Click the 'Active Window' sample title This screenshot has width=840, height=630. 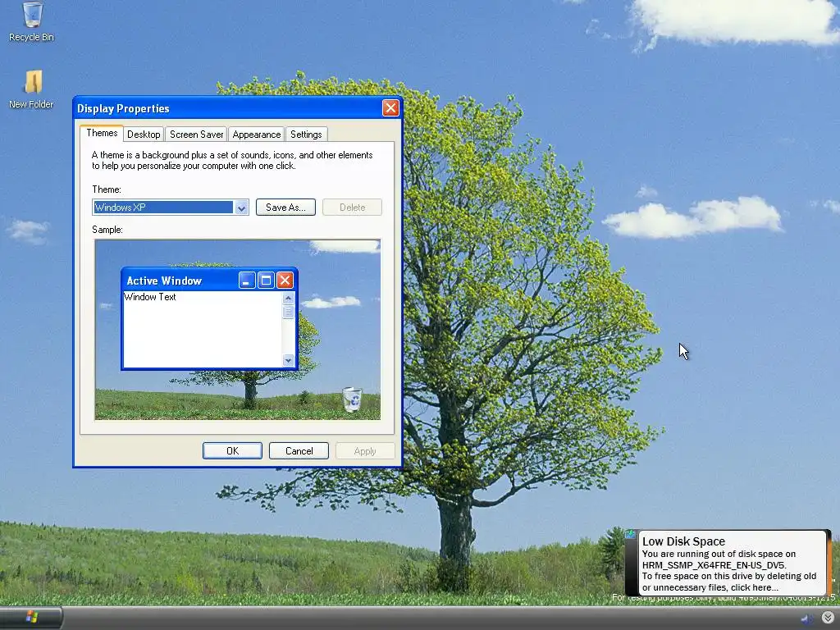[x=164, y=281]
